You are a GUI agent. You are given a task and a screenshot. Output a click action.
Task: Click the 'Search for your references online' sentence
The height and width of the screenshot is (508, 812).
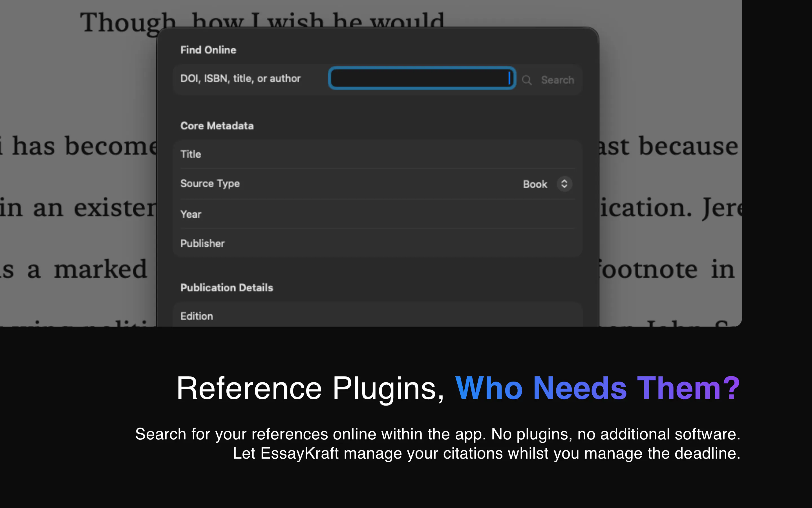[x=438, y=434]
